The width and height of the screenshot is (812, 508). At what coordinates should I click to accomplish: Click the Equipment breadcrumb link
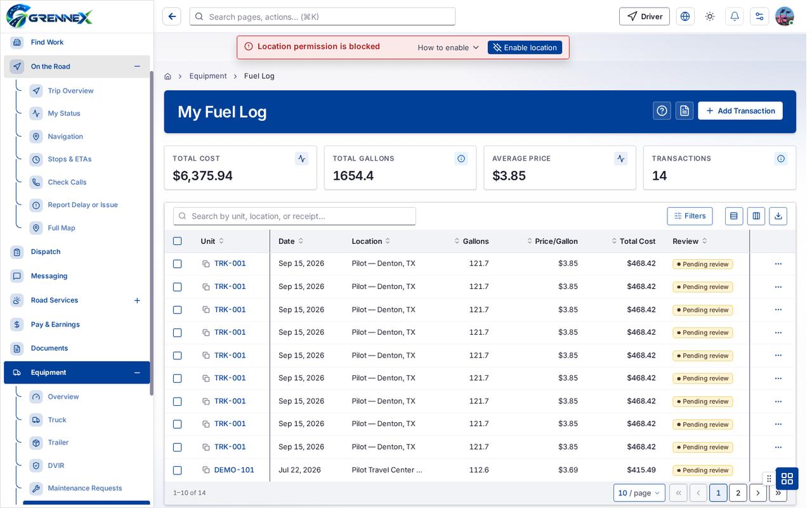(208, 76)
